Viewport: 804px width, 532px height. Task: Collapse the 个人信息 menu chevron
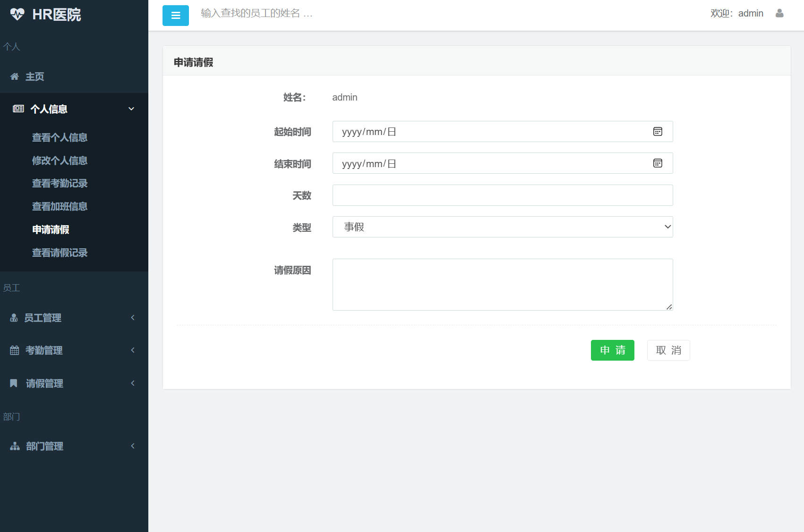131,109
